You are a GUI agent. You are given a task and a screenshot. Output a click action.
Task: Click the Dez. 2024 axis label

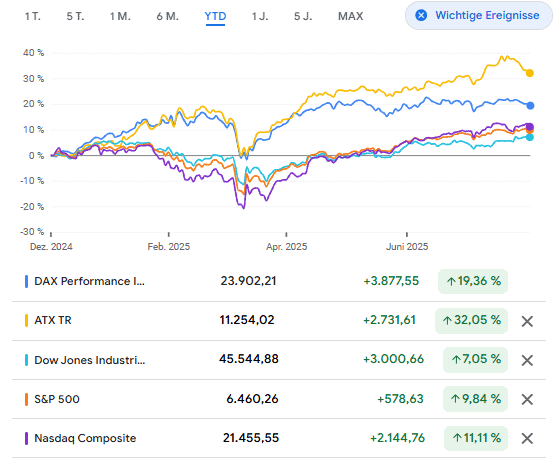pyautogui.click(x=51, y=247)
